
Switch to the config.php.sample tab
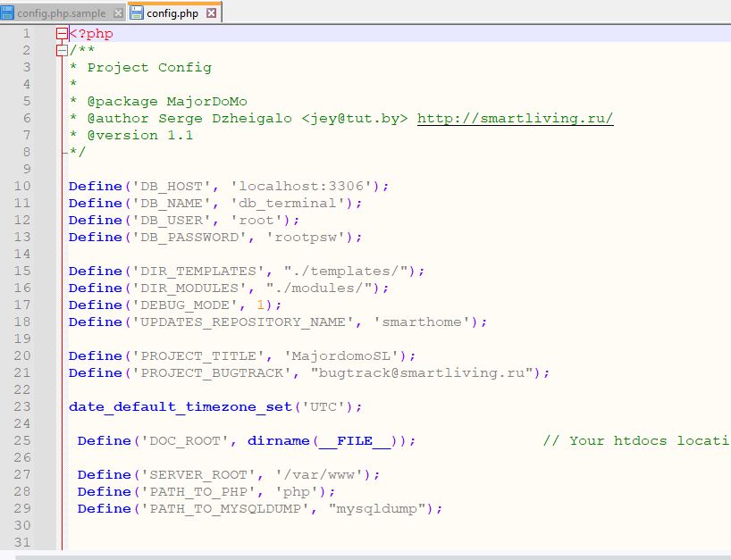[61, 13]
